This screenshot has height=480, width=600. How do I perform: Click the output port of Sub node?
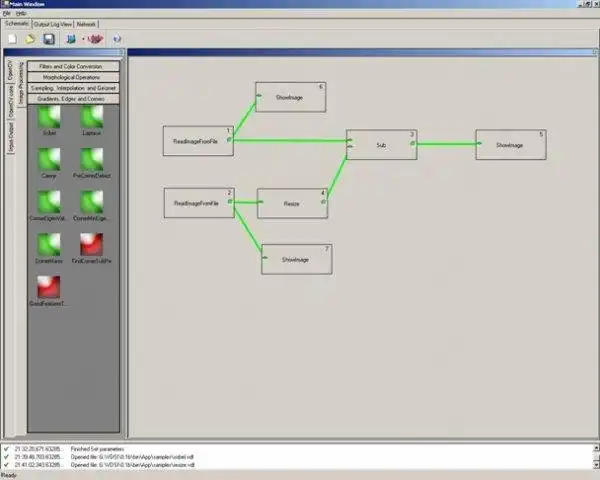(412, 143)
